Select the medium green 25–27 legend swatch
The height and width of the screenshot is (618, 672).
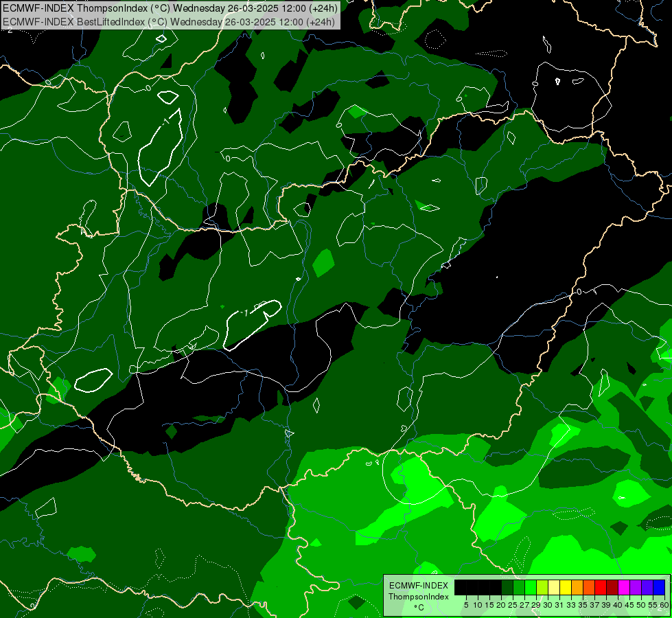pyautogui.click(x=519, y=587)
